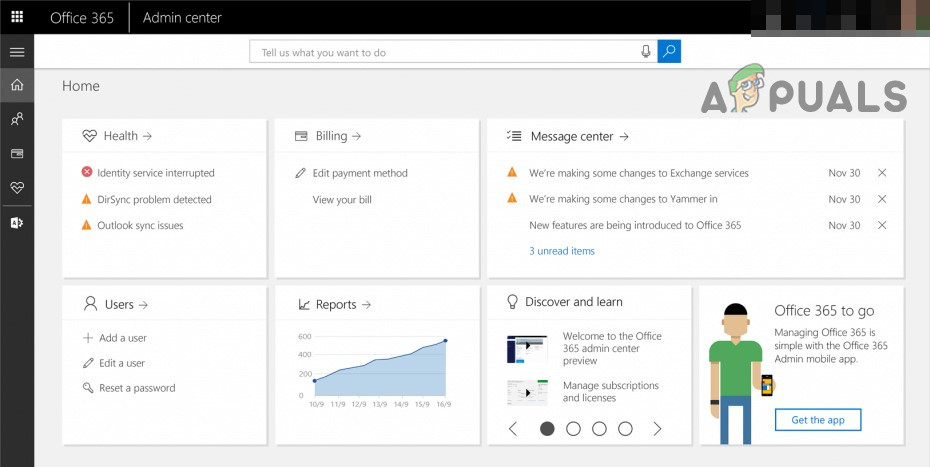Screen dimensions: 930x467
Task: Click the last data point on Reports chart
Action: 445,341
